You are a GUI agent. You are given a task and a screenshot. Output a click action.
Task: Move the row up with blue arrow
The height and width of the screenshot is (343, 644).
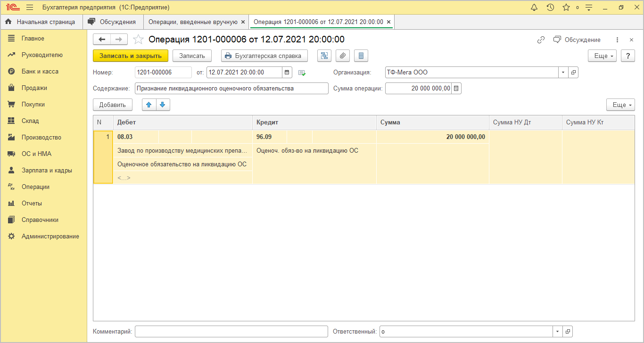[x=149, y=105]
